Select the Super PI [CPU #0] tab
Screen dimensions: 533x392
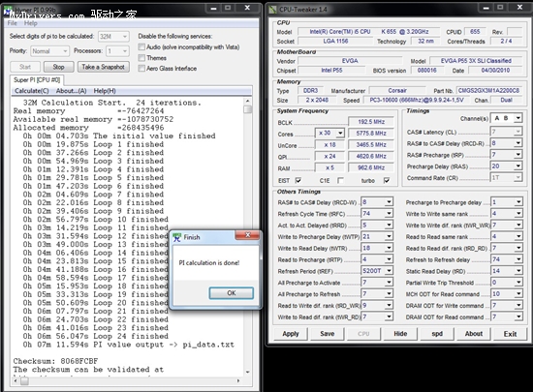37,80
